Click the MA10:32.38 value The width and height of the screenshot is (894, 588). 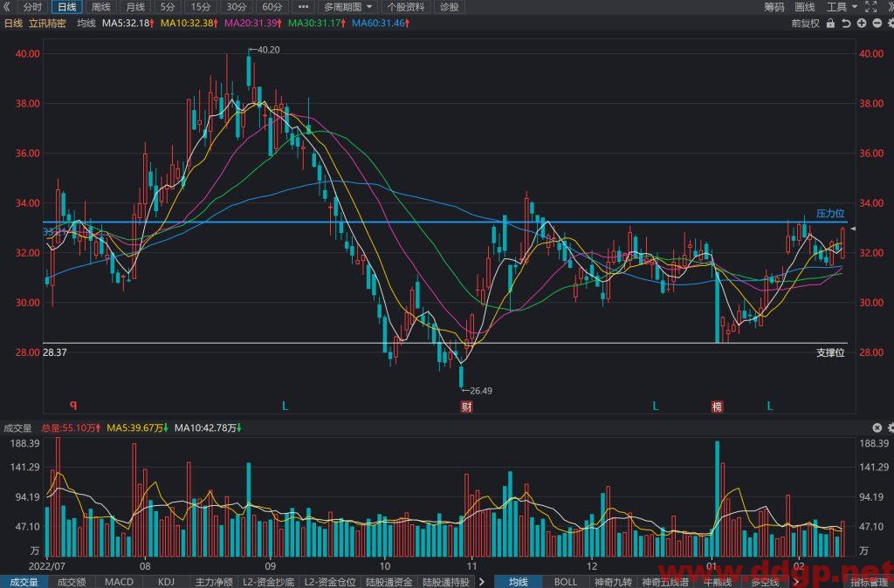189,24
